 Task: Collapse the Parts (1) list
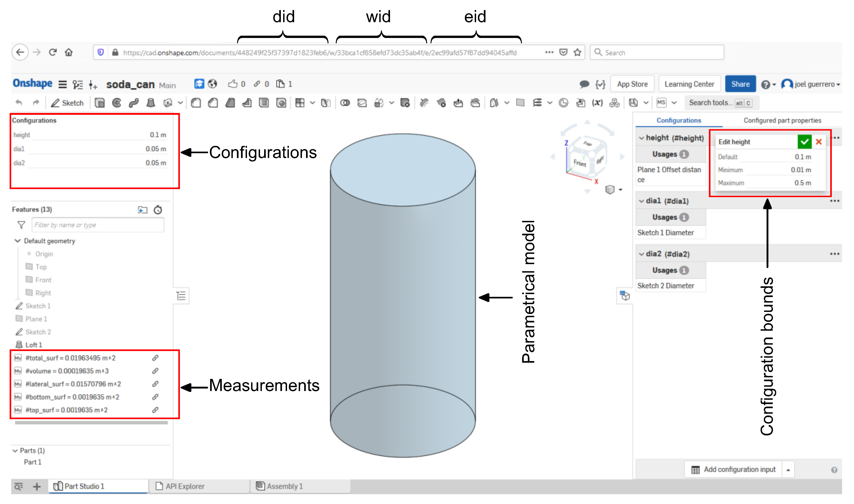tap(15, 451)
